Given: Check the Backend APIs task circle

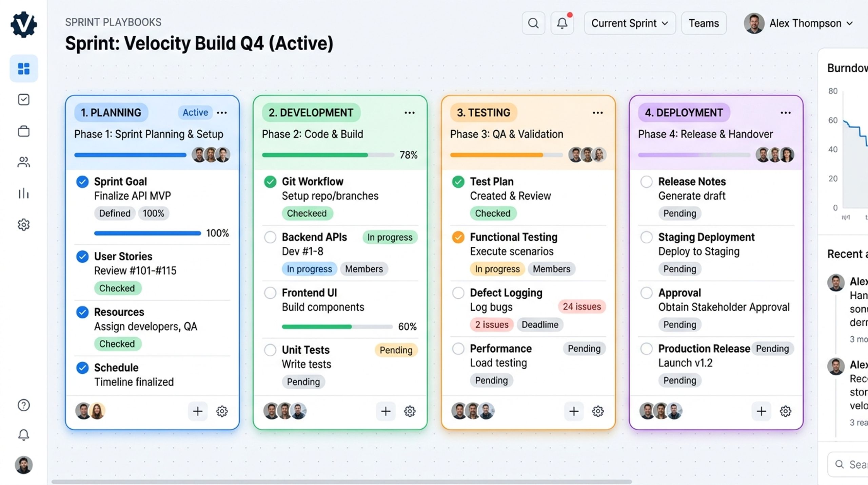Looking at the screenshot, I should point(270,237).
